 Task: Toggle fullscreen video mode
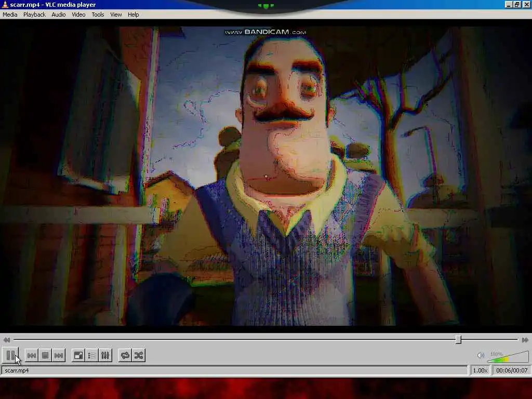[x=78, y=355]
